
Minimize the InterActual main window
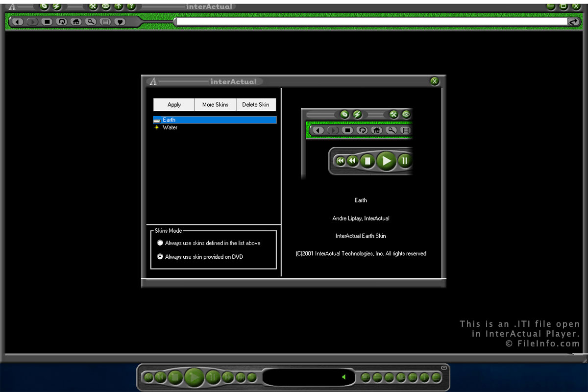551,6
